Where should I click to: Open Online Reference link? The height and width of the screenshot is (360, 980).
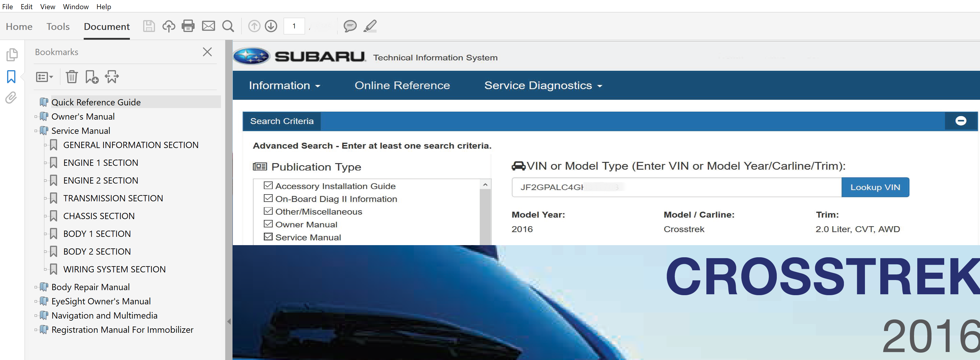[402, 85]
